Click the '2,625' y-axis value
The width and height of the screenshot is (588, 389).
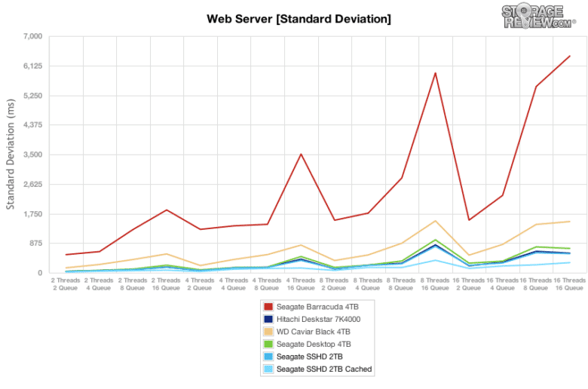click(33, 184)
